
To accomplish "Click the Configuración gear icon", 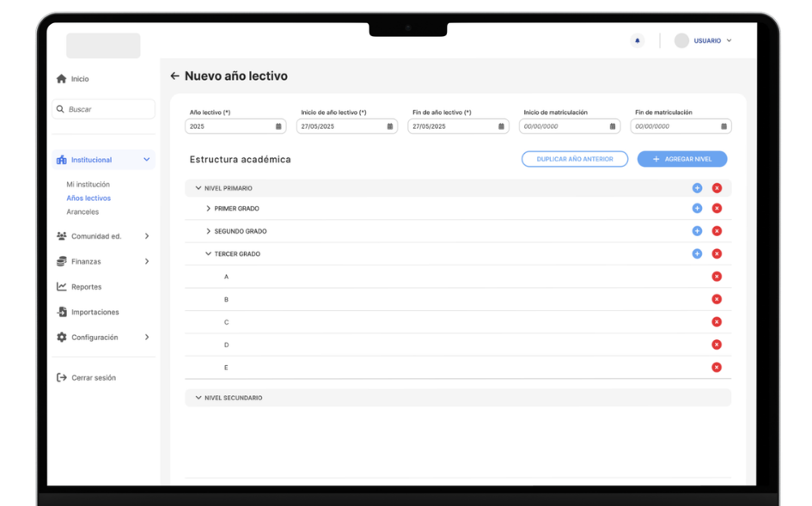I will 62,337.
